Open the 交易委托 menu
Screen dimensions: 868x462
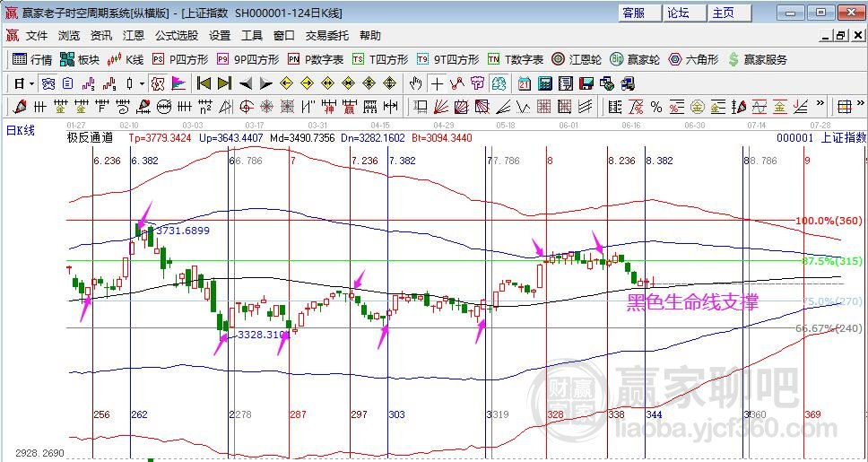(327, 36)
